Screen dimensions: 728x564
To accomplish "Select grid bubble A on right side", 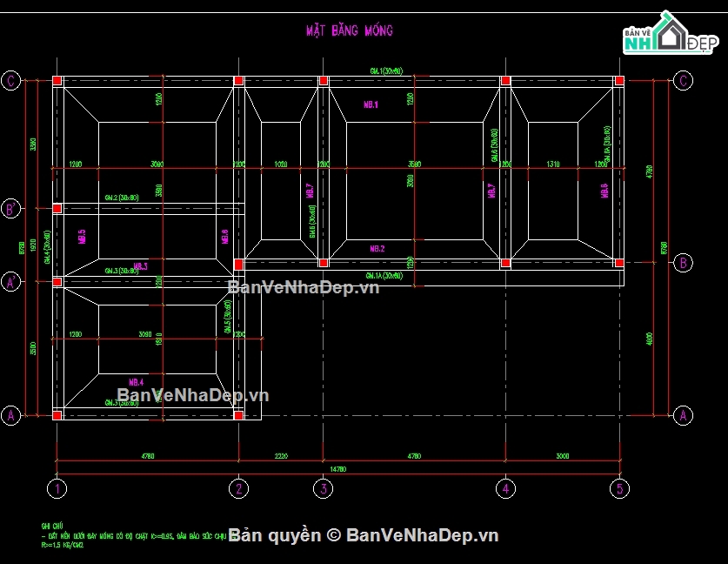I will (x=683, y=415).
